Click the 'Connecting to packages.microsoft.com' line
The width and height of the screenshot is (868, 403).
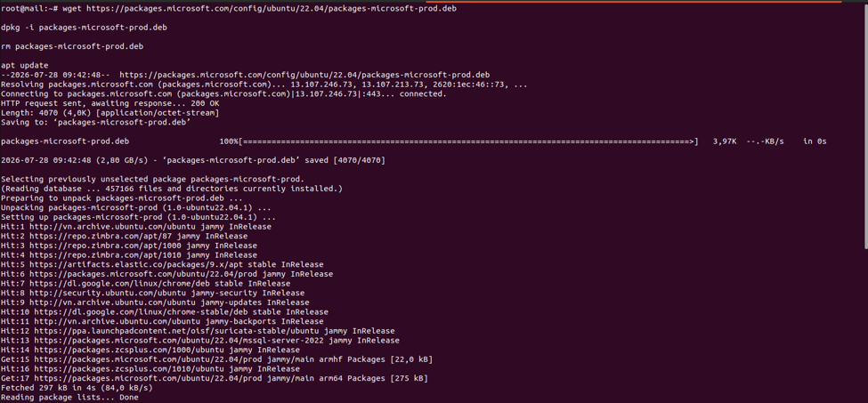(x=223, y=94)
